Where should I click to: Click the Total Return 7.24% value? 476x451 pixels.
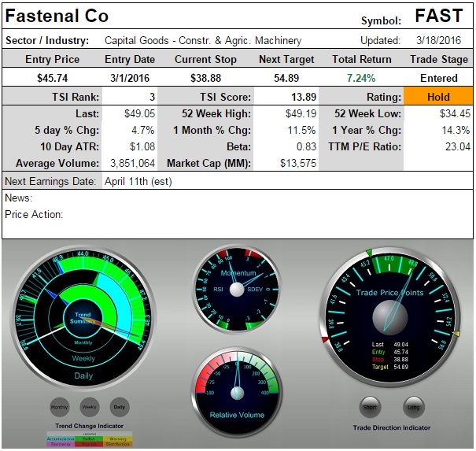[x=353, y=78]
